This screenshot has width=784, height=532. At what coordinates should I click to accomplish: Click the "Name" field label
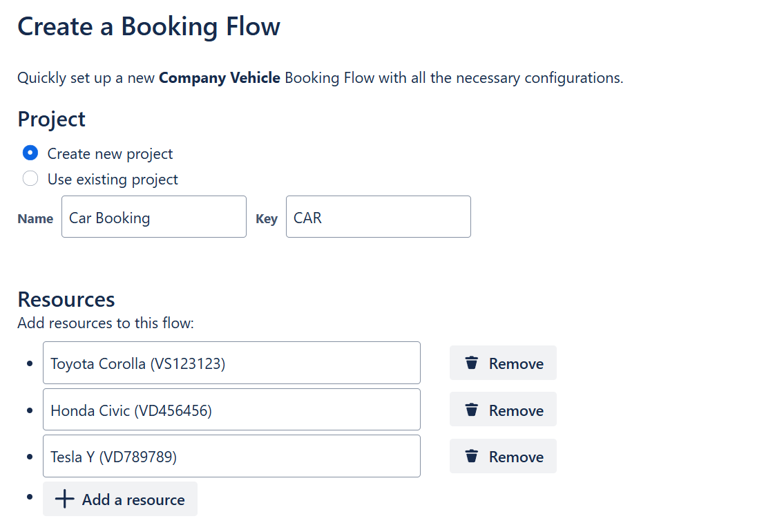click(x=35, y=219)
